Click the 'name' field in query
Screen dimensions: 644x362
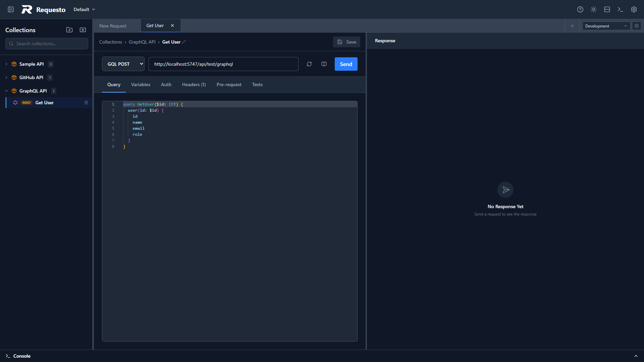click(x=137, y=122)
